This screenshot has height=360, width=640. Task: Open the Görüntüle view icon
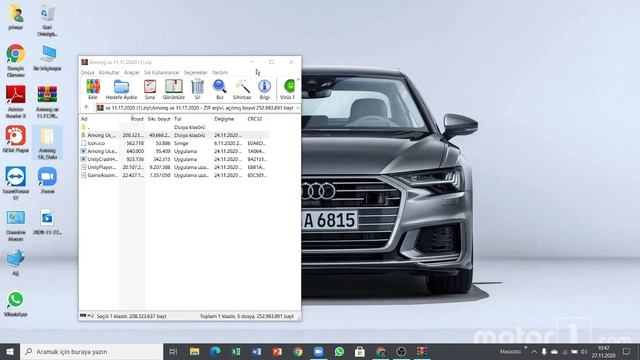point(173,89)
